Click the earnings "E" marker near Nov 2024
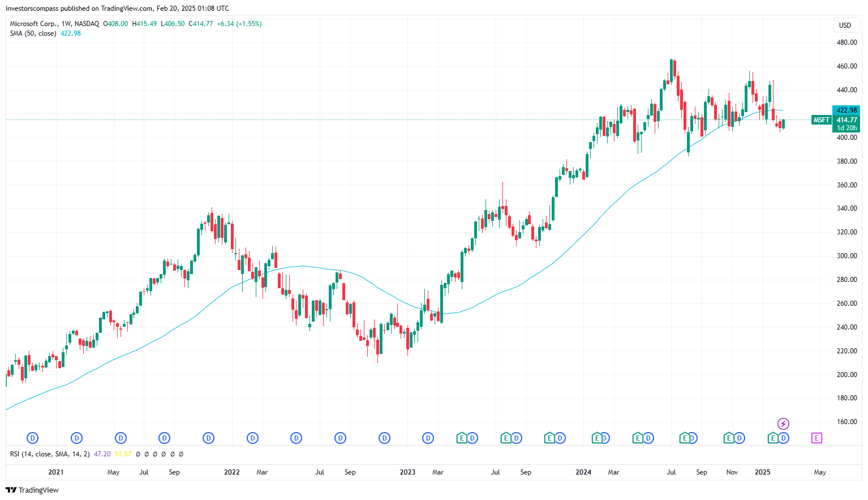The image size is (868, 500). 728,438
